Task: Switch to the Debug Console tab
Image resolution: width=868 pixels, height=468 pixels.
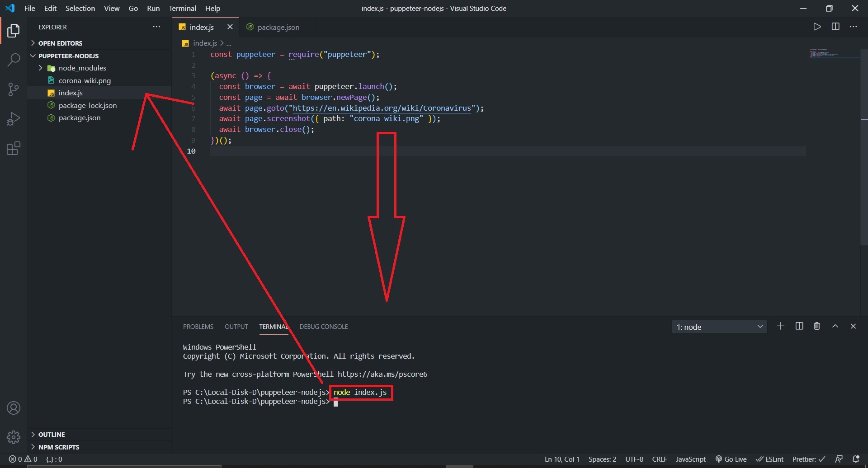Action: 324,327
